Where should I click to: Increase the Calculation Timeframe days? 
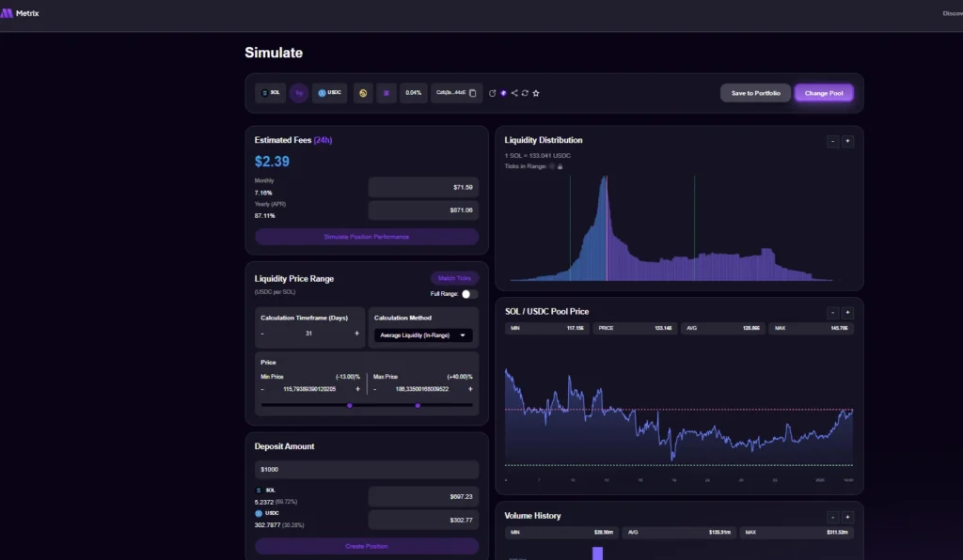[x=356, y=334]
